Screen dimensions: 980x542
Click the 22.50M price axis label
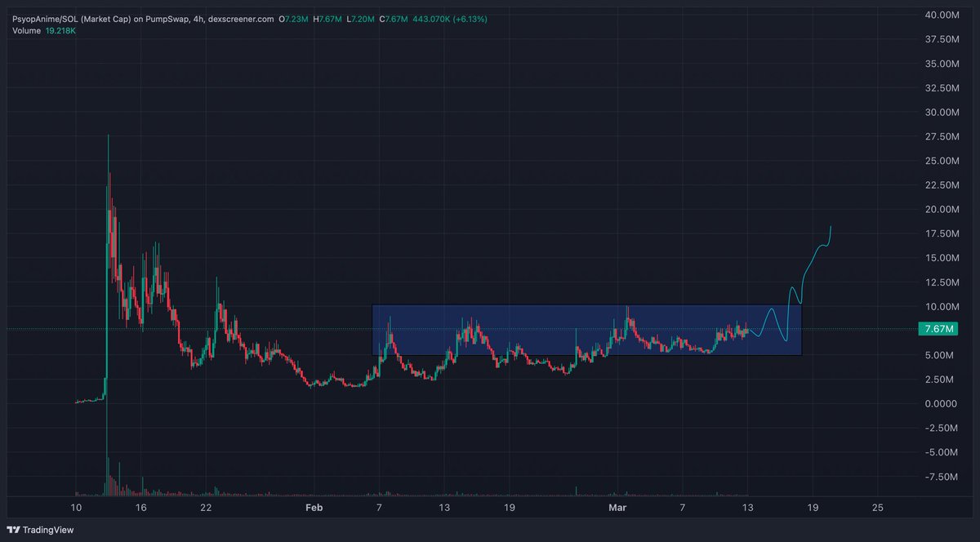click(x=942, y=185)
